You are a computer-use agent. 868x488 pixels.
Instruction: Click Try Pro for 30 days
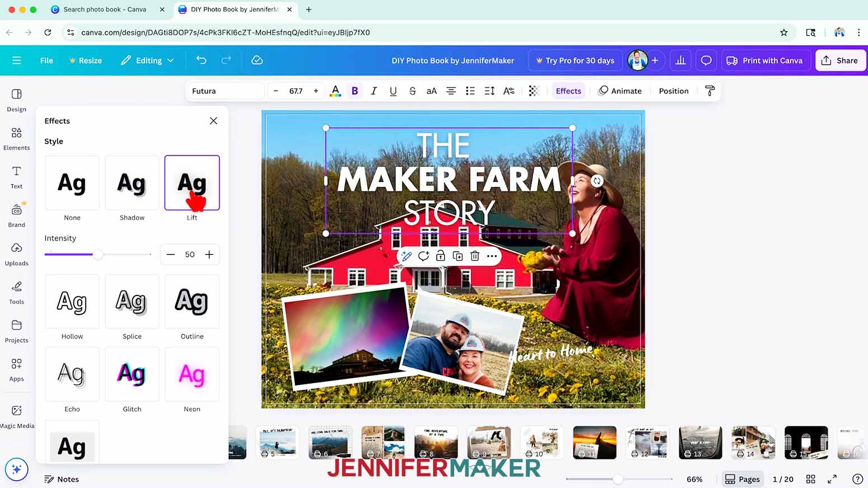(575, 60)
